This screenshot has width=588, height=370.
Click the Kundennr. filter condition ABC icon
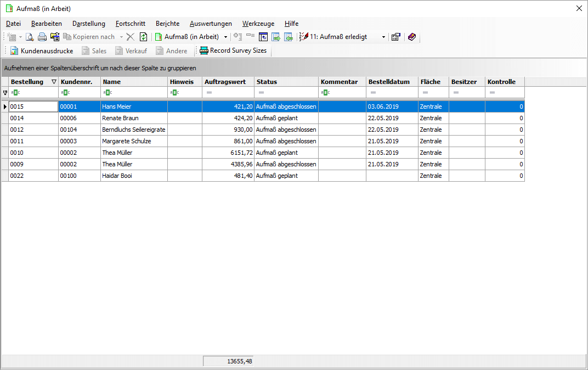[x=65, y=93]
